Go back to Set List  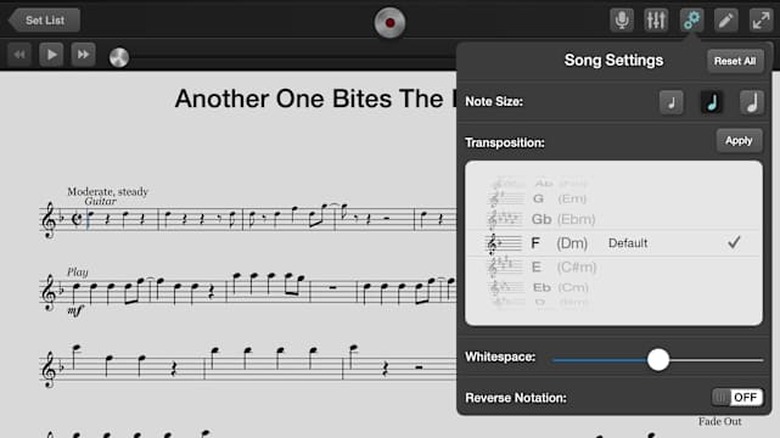(x=44, y=19)
